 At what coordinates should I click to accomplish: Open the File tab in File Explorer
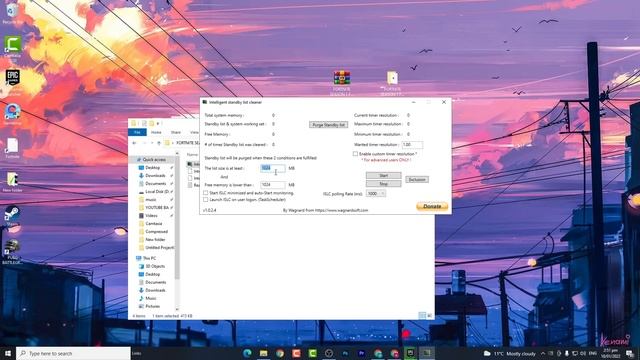coord(137,132)
